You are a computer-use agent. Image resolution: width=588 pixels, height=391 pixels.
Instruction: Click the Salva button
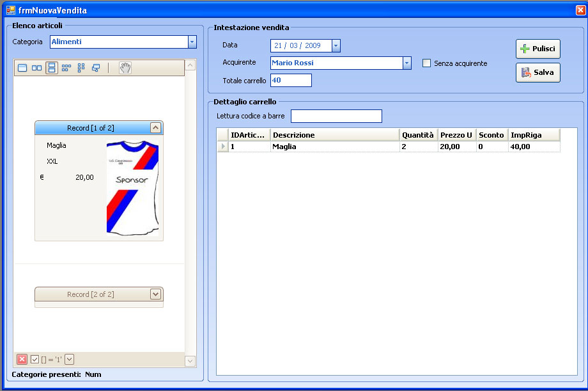pos(538,72)
